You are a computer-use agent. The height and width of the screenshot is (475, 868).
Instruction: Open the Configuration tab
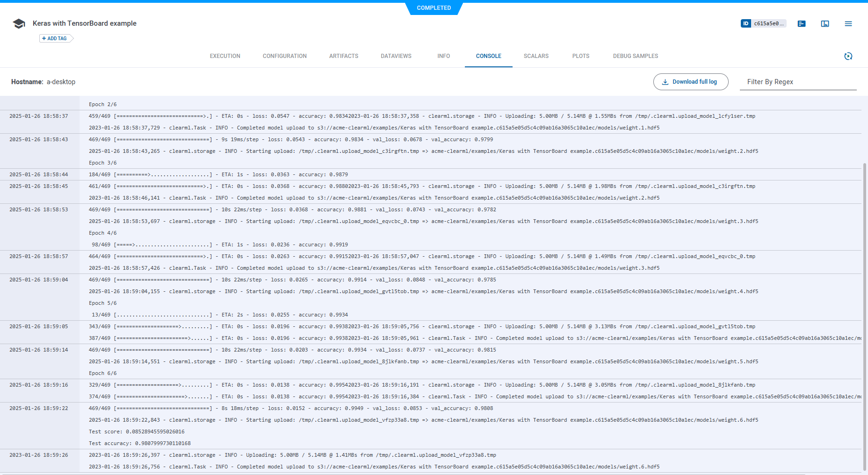pyautogui.click(x=284, y=56)
